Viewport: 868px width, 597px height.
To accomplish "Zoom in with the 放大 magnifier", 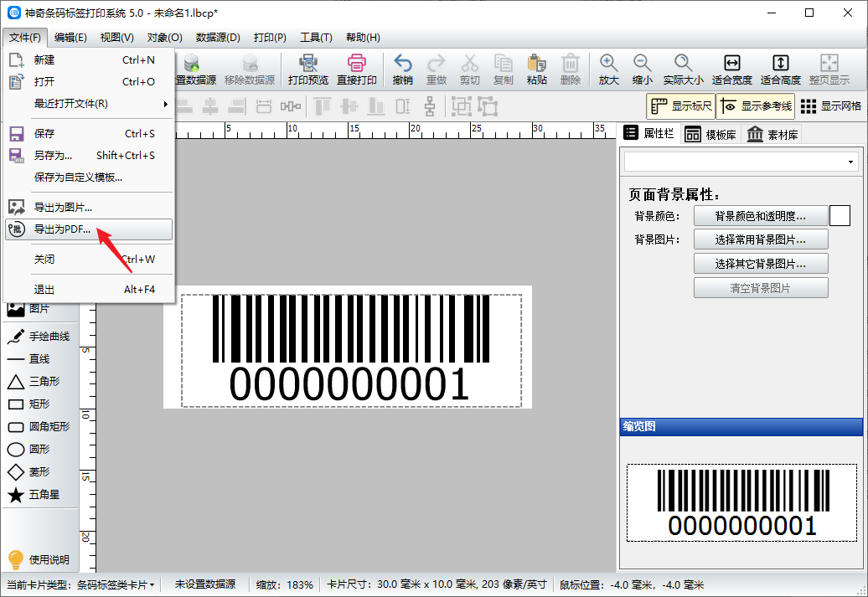I will point(608,69).
